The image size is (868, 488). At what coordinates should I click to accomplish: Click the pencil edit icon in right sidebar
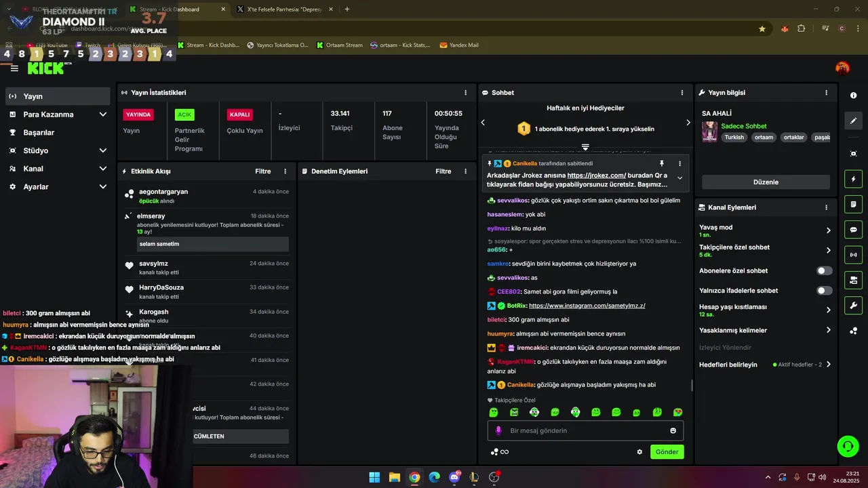click(853, 121)
